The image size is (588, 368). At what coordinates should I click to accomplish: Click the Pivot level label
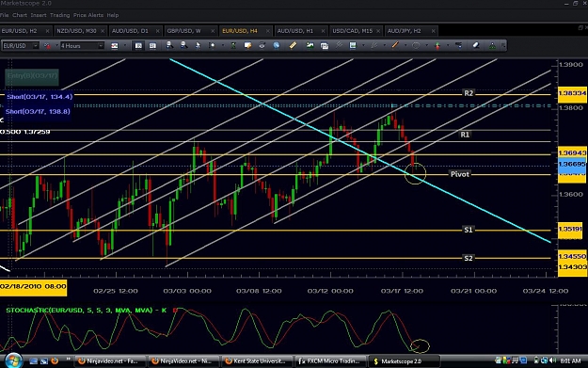(459, 174)
